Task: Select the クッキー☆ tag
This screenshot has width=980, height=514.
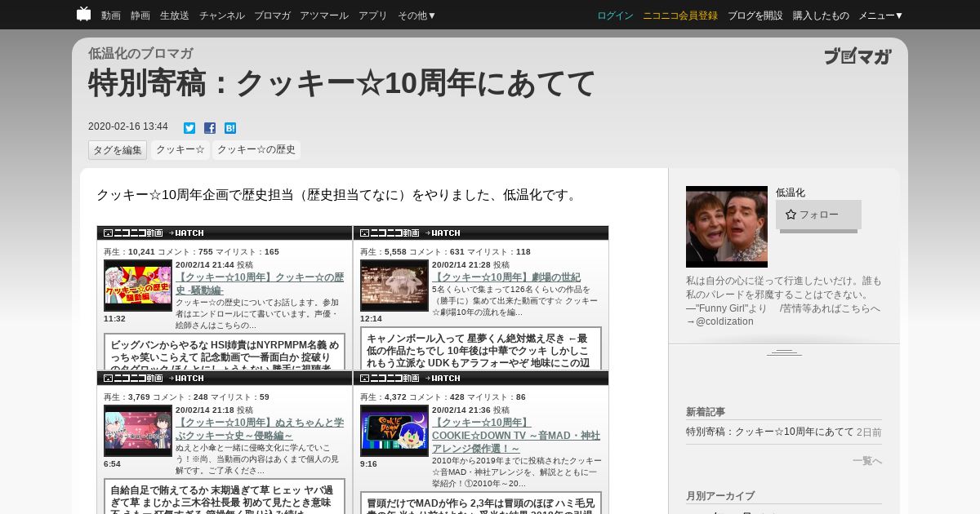Action: 180,150
